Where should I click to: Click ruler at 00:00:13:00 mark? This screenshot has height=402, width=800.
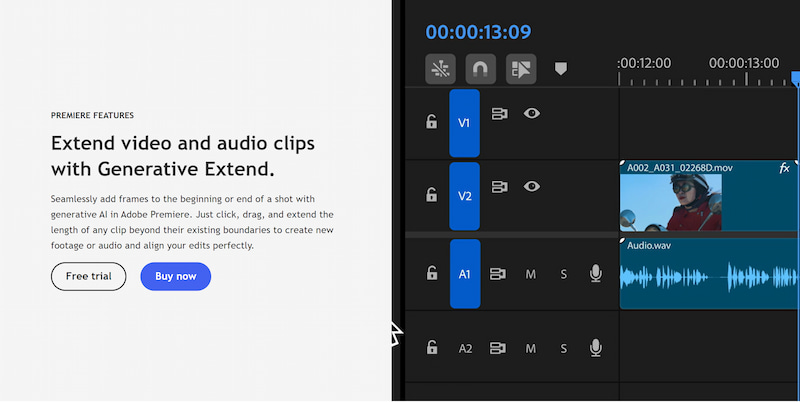point(745,79)
